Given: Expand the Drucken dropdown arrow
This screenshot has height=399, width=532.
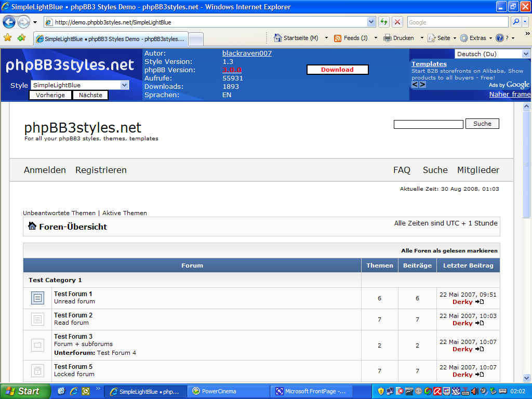Looking at the screenshot, I should coord(422,38).
